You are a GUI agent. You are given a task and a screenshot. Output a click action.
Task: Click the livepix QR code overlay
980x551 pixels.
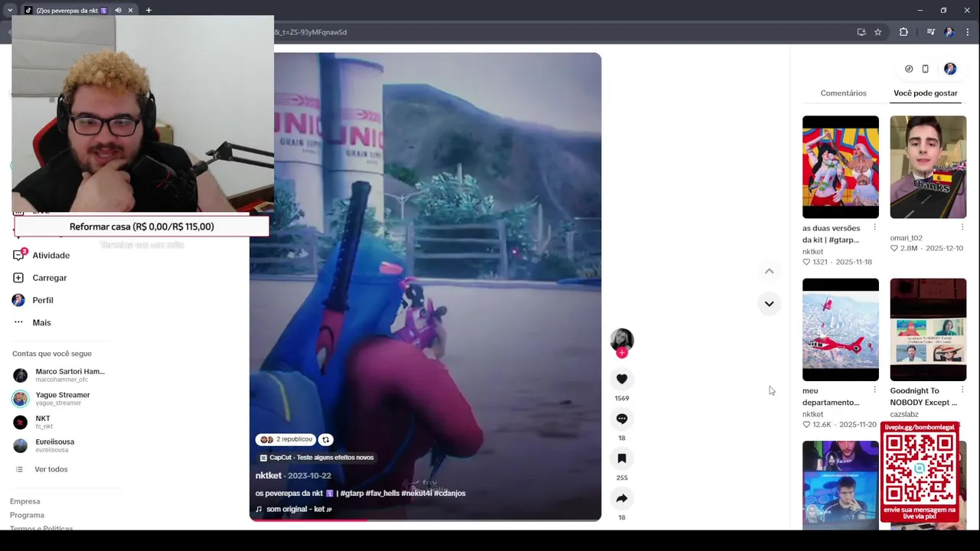tap(920, 471)
